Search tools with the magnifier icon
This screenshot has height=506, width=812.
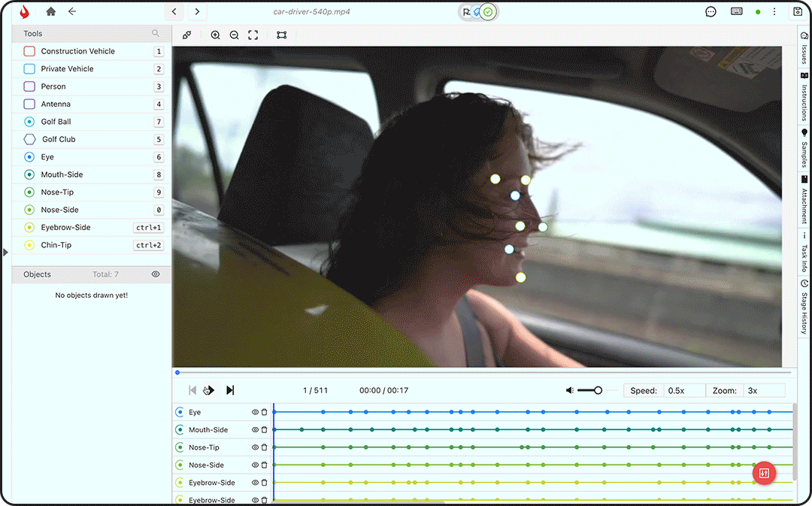(x=156, y=34)
